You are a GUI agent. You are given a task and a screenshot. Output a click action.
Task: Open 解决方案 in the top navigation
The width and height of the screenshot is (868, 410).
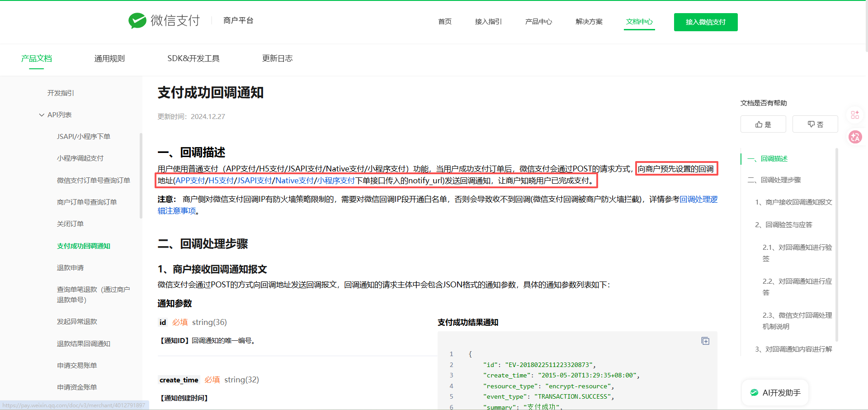click(x=589, y=21)
